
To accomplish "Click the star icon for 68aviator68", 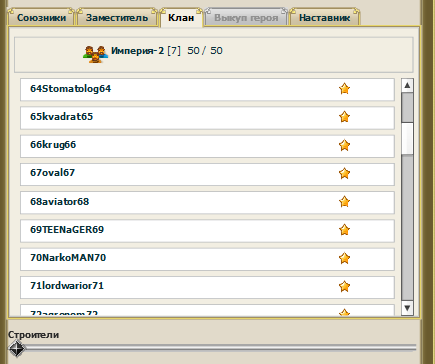I will 344,202.
